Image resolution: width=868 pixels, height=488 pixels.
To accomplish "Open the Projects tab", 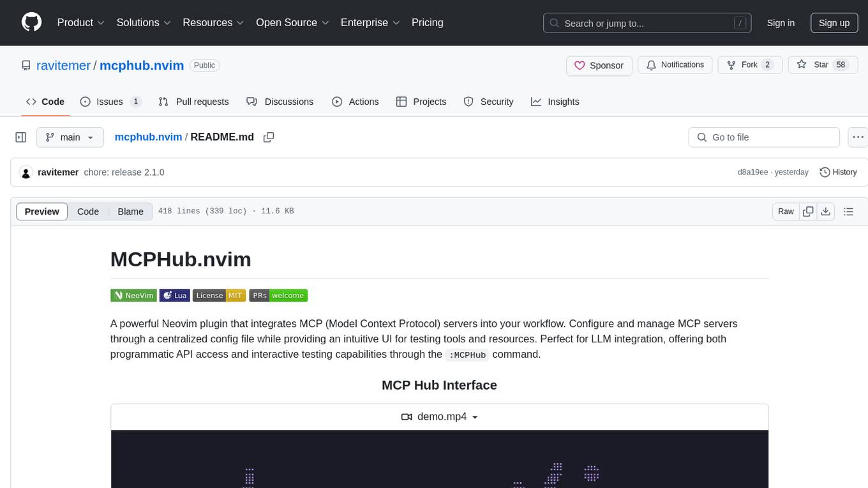I will pyautogui.click(x=421, y=102).
